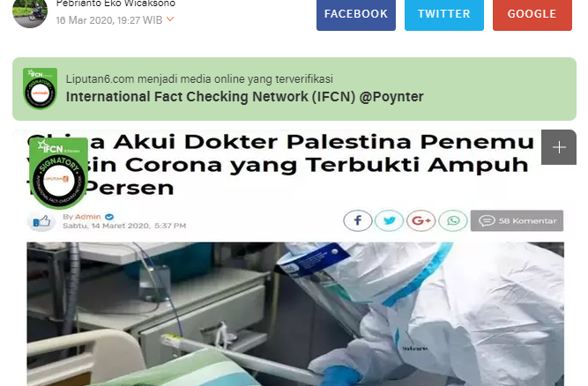Share article via red GOOGLE button

click(532, 14)
